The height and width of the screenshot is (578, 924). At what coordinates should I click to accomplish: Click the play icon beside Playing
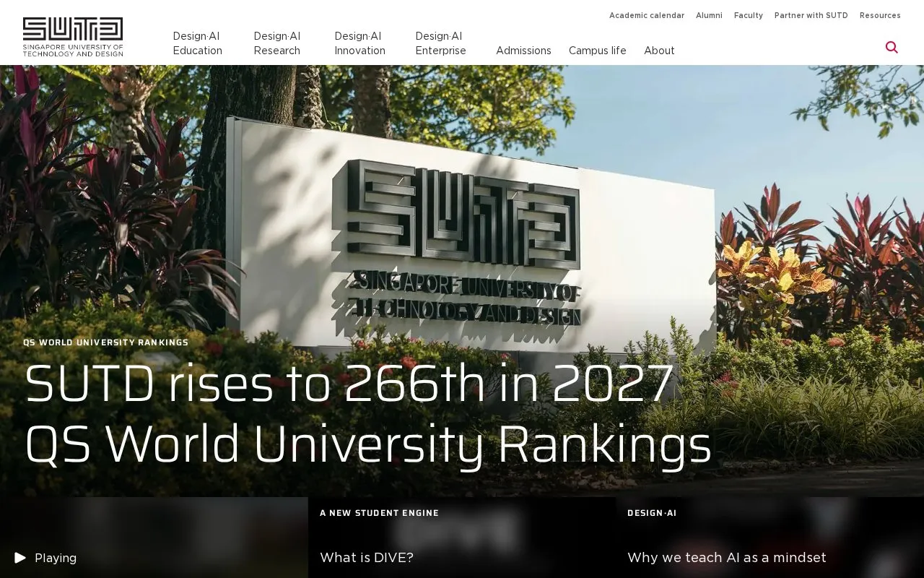coord(20,558)
